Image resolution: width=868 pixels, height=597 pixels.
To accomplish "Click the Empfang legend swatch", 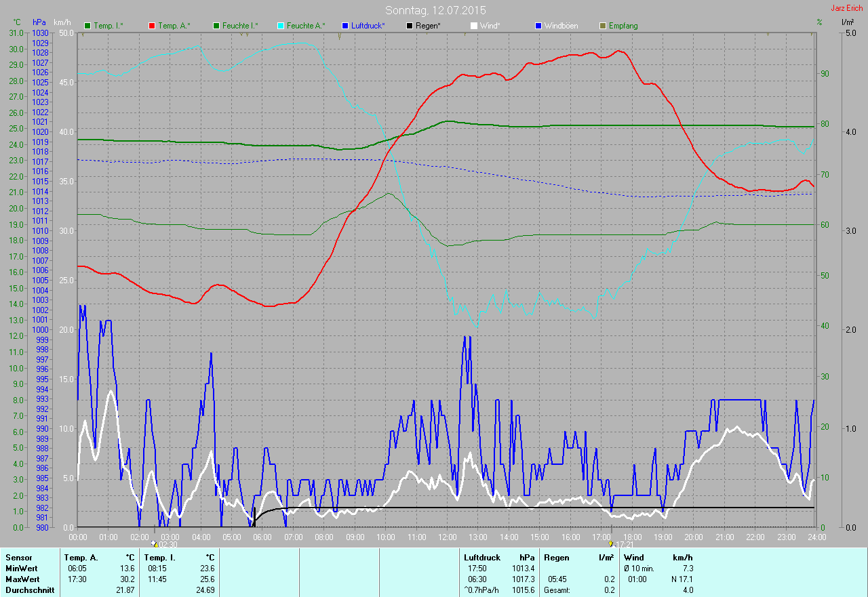I will (603, 26).
